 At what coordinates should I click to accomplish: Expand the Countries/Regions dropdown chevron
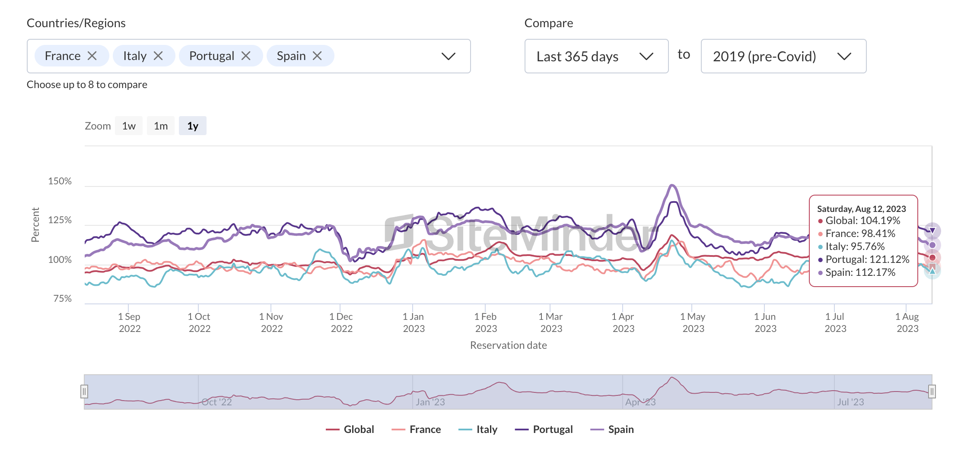(449, 56)
